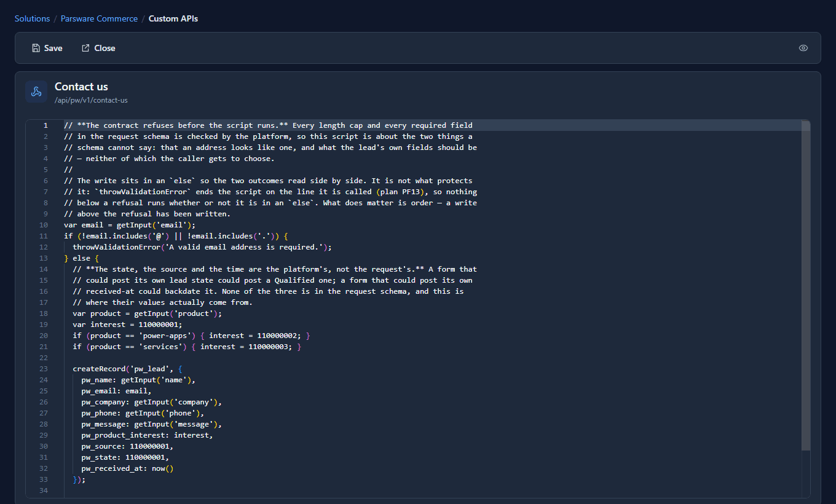Viewport: 836px width, 504px height.
Task: Click the Save floppy disk icon
Action: (36, 48)
